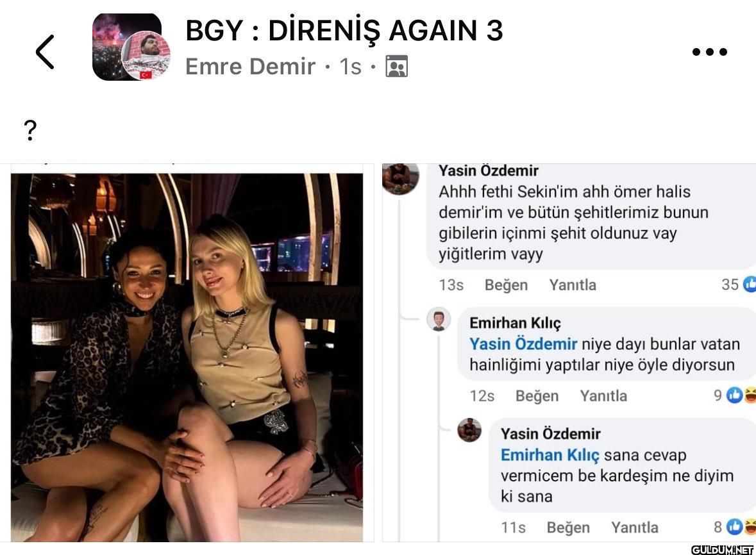This screenshot has height=555, width=756.
Task: Tap the back arrow icon
Action: tap(45, 51)
